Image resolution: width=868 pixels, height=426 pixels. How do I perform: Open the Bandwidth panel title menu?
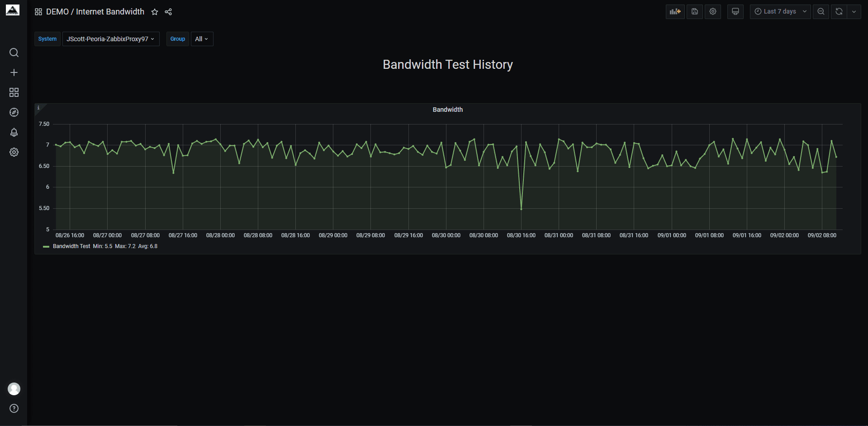[x=448, y=110]
